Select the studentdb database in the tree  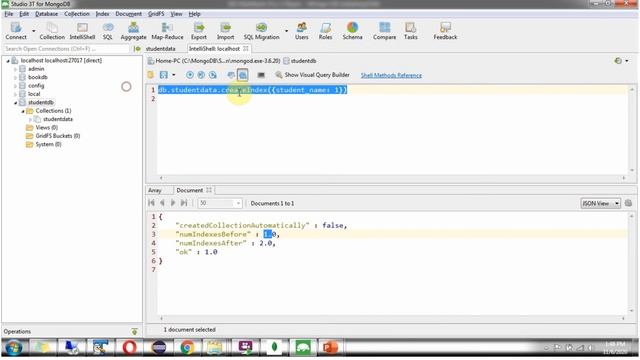coord(41,102)
